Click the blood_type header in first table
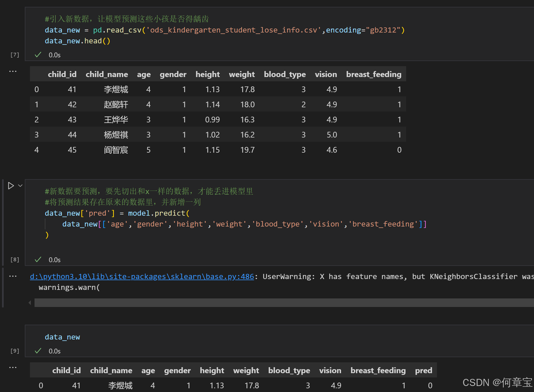Image resolution: width=534 pixels, height=392 pixels. coord(285,74)
